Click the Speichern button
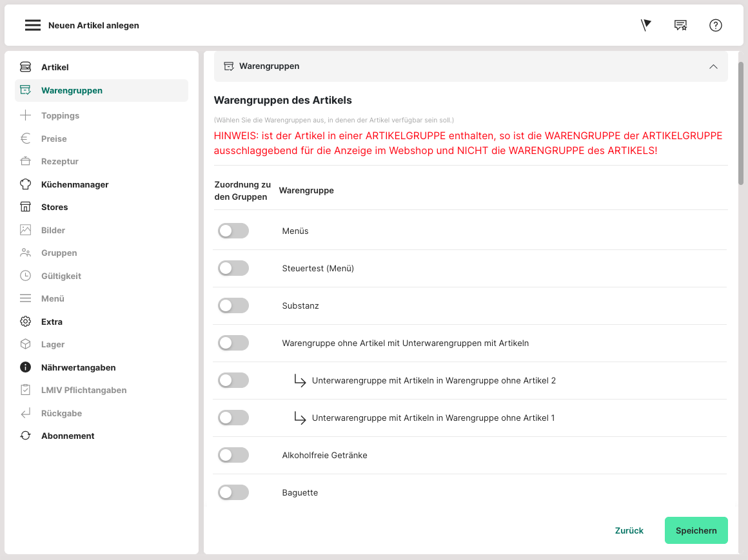The image size is (748, 560). [696, 530]
